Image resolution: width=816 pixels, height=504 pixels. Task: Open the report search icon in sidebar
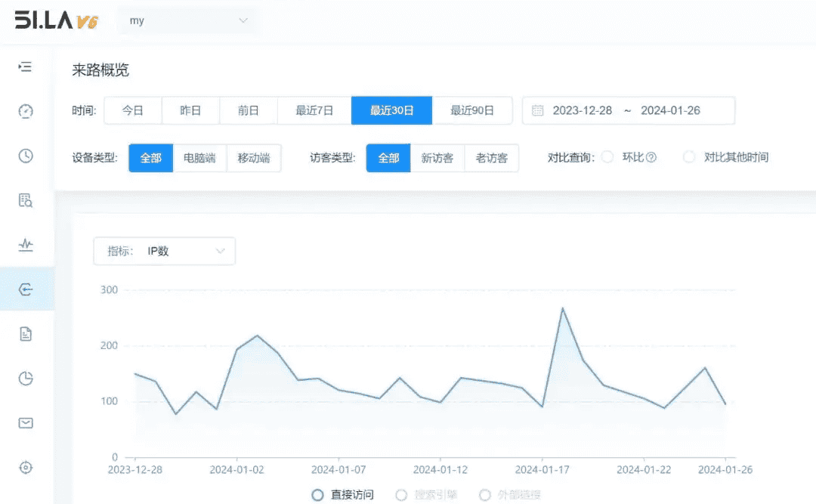[25, 200]
